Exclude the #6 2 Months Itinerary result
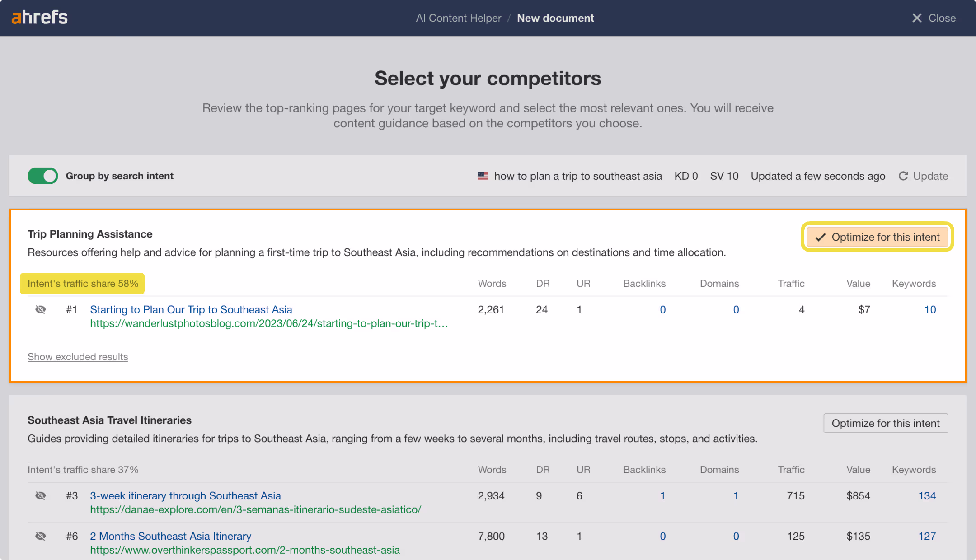This screenshot has width=976, height=560. 41,536
